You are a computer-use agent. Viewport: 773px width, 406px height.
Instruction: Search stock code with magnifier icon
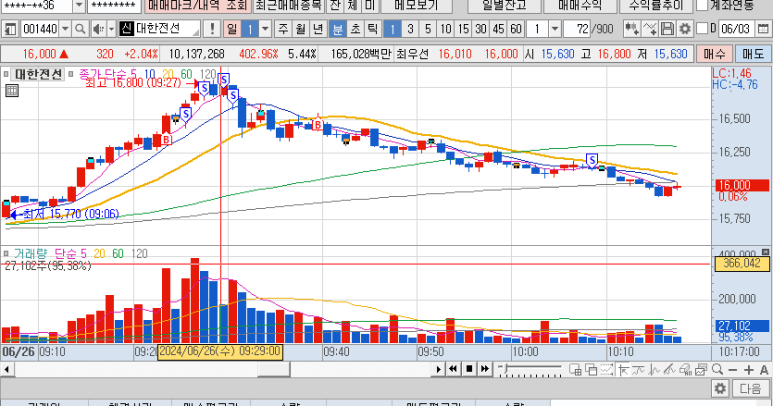(x=80, y=29)
